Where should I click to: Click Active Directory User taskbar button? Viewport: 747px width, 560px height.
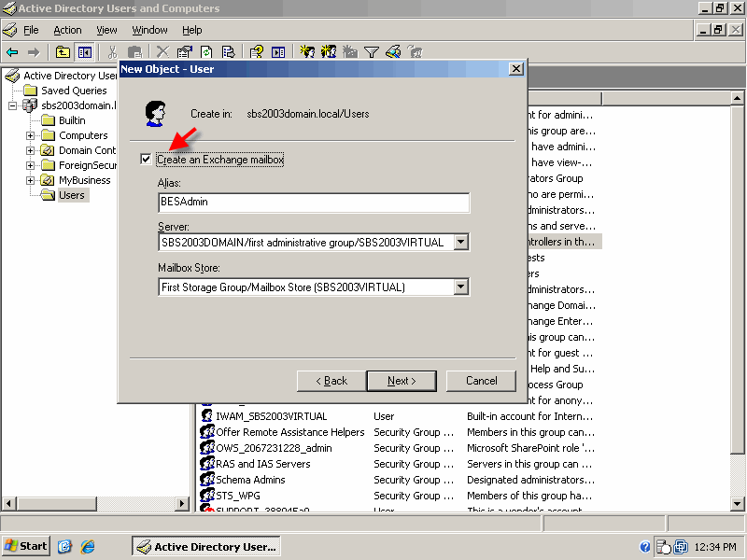(205, 546)
